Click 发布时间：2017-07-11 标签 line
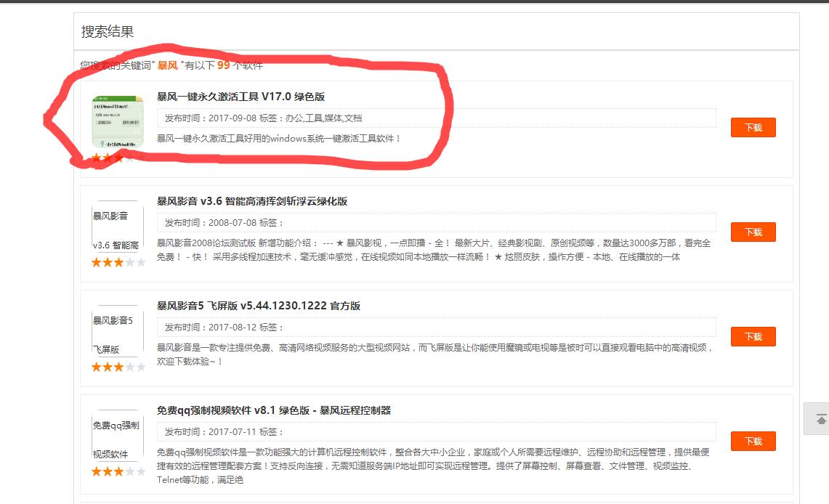 (x=436, y=432)
